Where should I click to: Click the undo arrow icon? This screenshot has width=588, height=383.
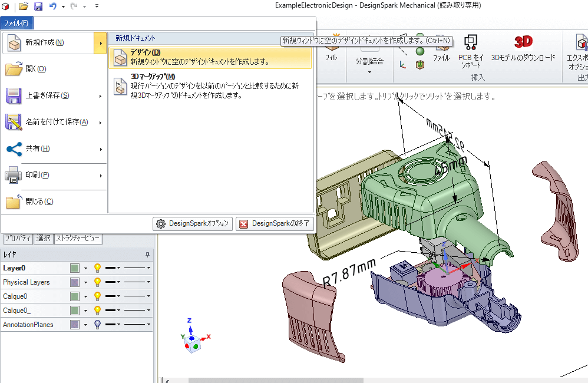(53, 6)
